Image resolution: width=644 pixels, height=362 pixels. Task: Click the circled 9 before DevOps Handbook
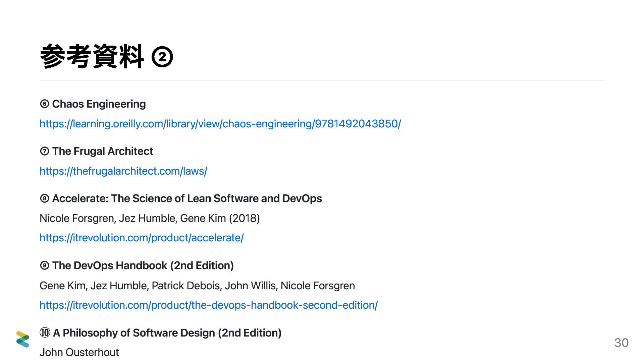pos(44,265)
